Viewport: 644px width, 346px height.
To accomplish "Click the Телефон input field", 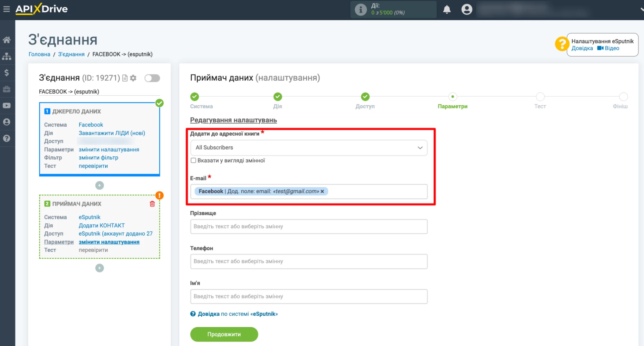I will (x=309, y=261).
